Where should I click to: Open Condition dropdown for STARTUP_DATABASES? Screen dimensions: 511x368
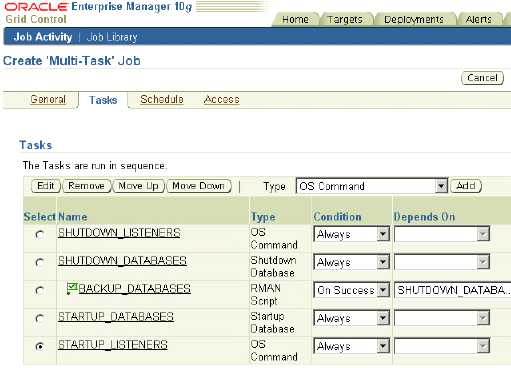pyautogui.click(x=351, y=318)
